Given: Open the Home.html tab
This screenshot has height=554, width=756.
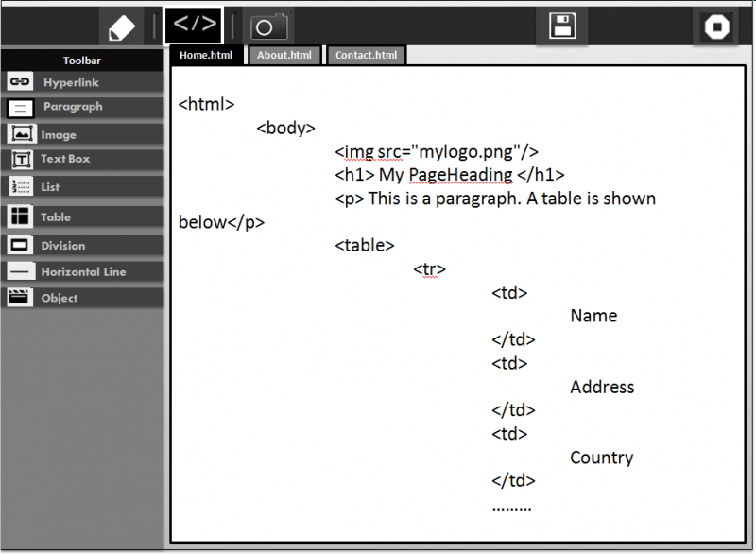Looking at the screenshot, I should click(x=206, y=56).
